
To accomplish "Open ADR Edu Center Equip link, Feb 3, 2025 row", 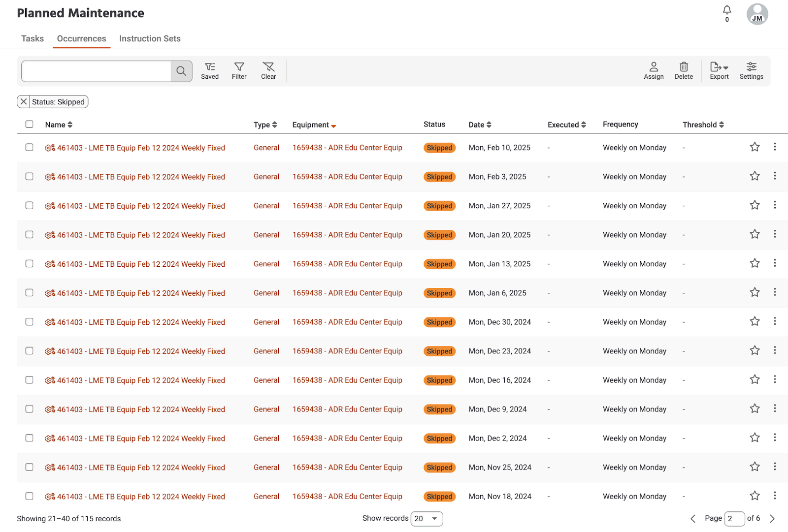I will pyautogui.click(x=347, y=177).
